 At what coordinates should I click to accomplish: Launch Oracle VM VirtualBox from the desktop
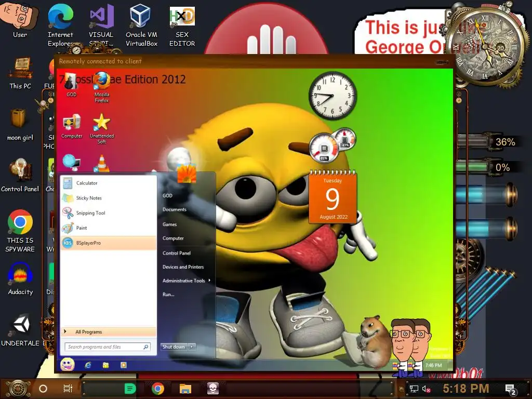click(141, 25)
